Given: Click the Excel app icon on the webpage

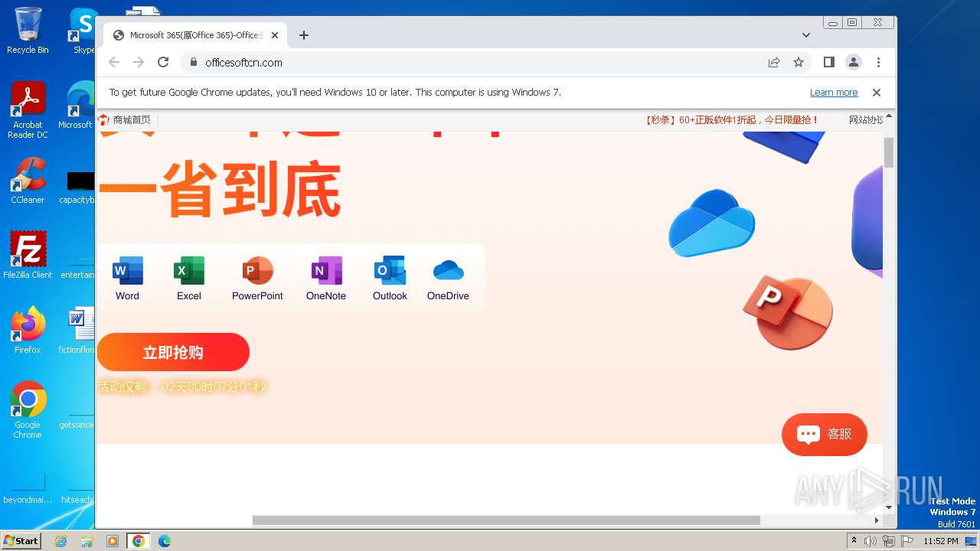Looking at the screenshot, I should (x=189, y=271).
